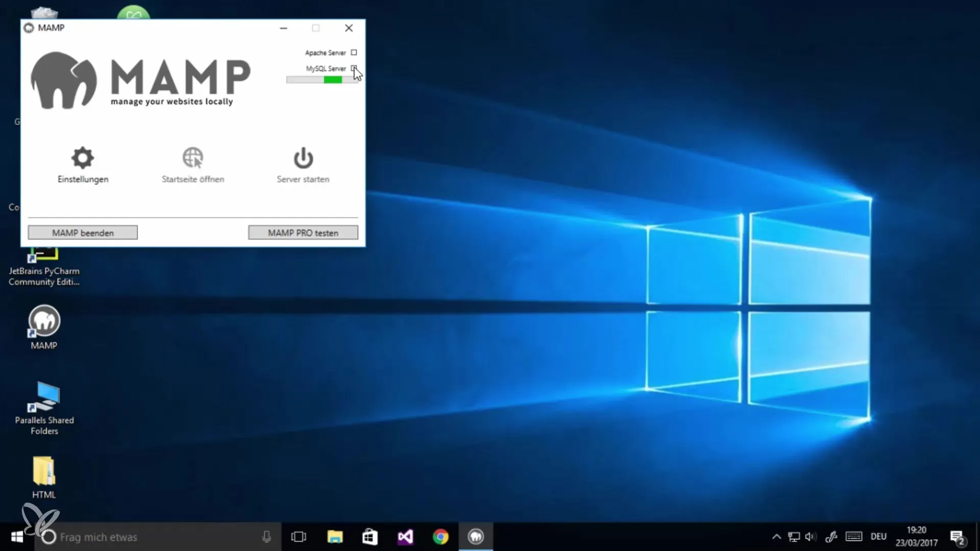Click the network icon in system tray
This screenshot has width=980, height=551.
794,537
